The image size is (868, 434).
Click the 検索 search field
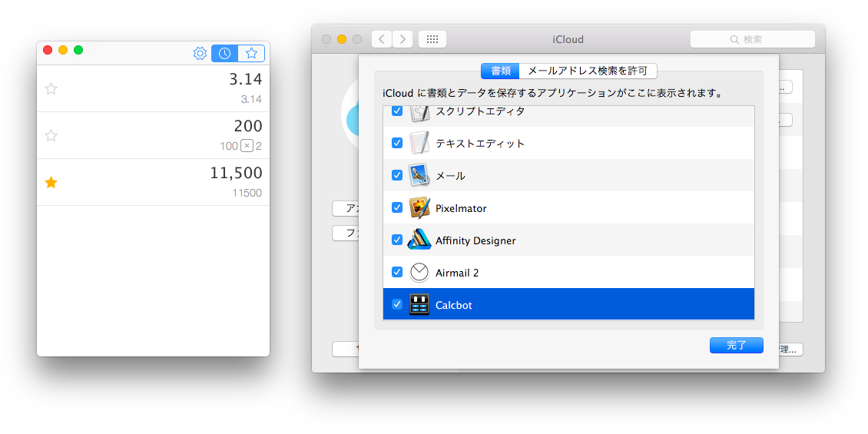click(752, 39)
